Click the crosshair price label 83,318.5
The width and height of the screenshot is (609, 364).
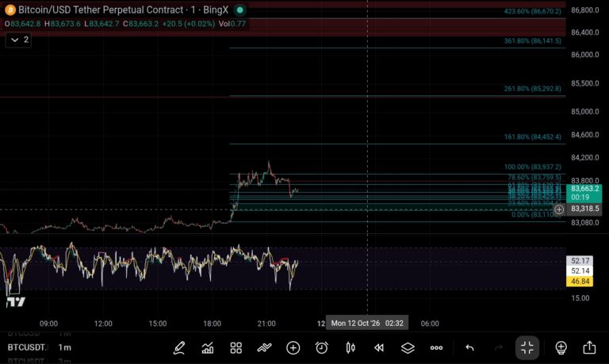[584, 209]
